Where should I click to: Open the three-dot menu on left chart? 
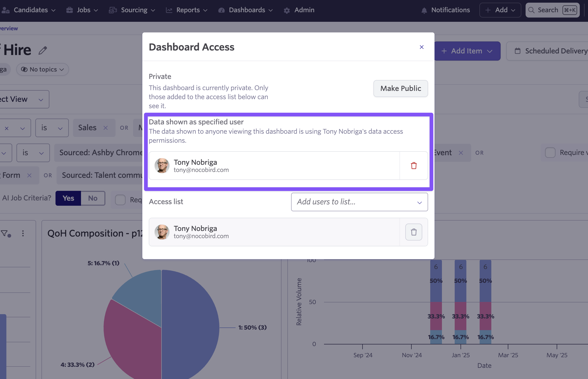(23, 233)
